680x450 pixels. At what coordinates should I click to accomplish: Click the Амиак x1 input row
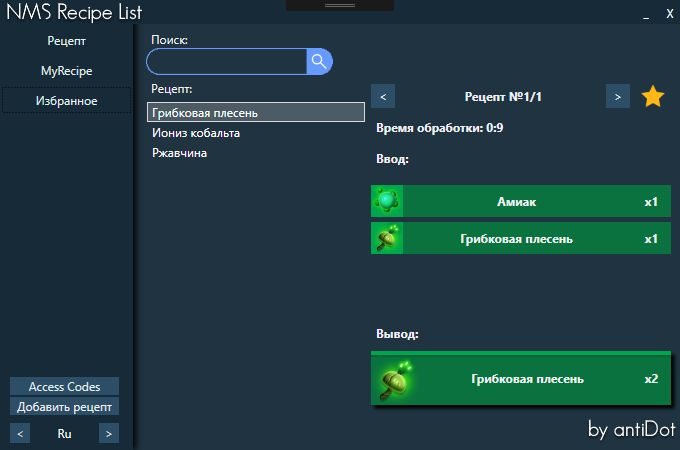pos(521,201)
